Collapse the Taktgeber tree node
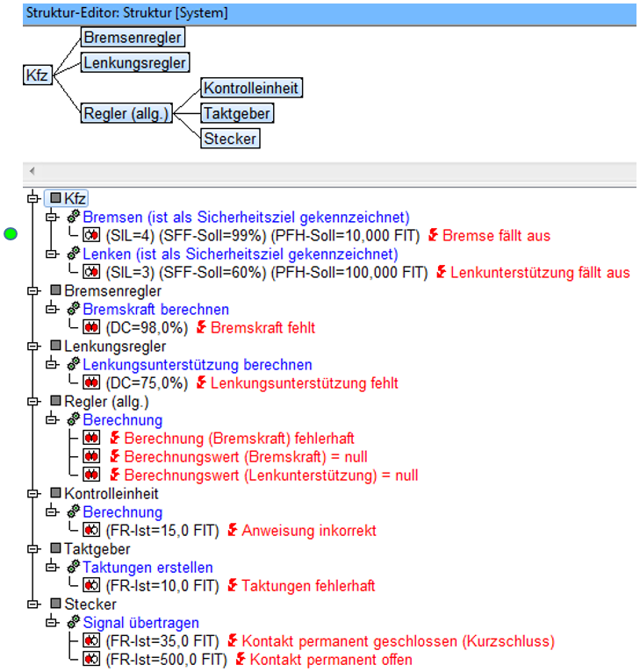Screen dimensions: 640x672 [32, 548]
